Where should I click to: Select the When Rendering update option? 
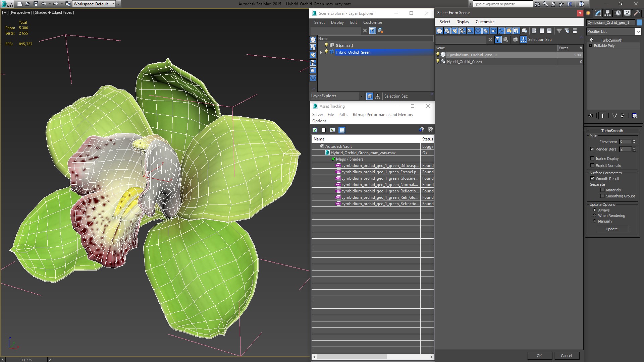click(x=594, y=216)
